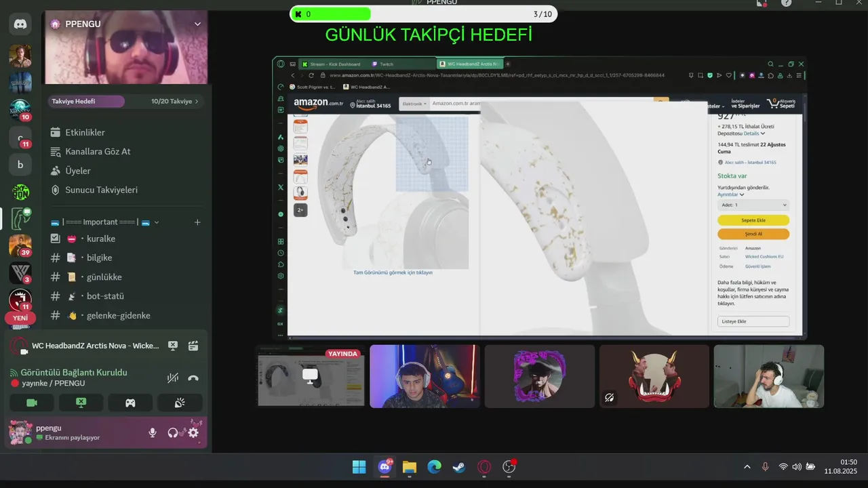This screenshot has width=868, height=488.
Task: Open Steam from the taskbar
Action: (x=459, y=467)
